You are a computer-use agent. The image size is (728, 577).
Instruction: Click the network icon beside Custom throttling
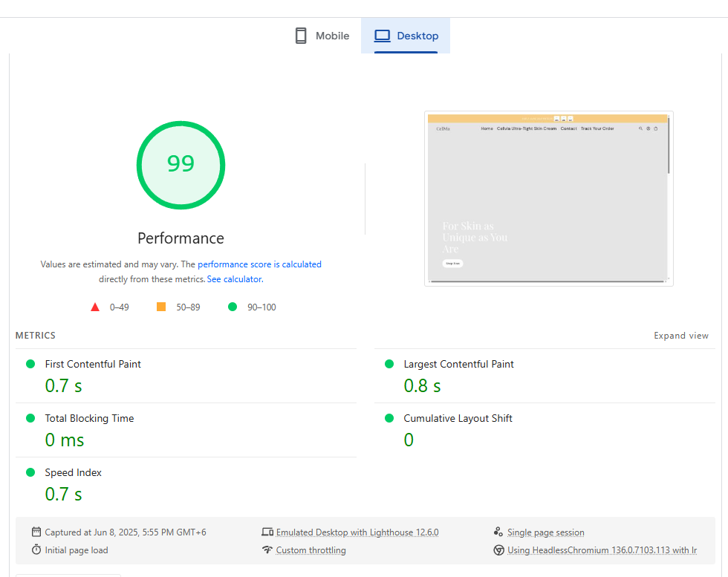[x=267, y=550]
